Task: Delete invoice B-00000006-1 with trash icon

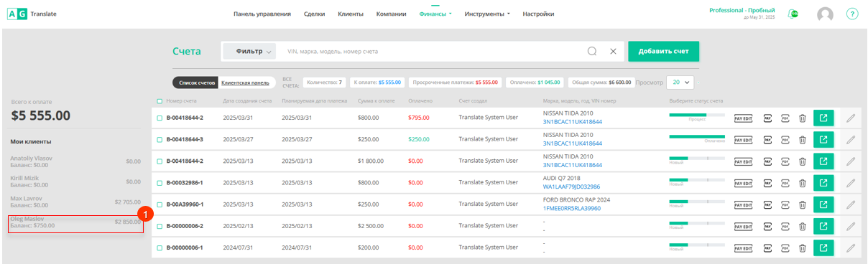Action: tap(802, 247)
